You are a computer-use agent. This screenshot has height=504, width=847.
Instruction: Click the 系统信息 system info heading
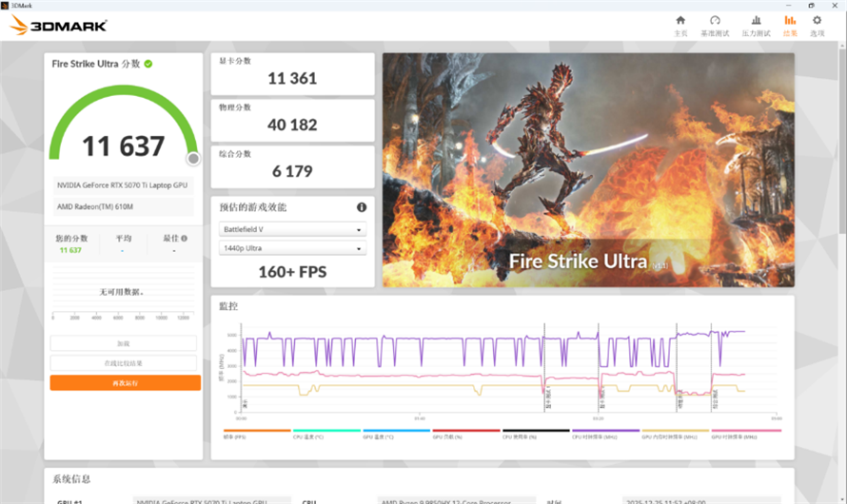click(x=71, y=479)
